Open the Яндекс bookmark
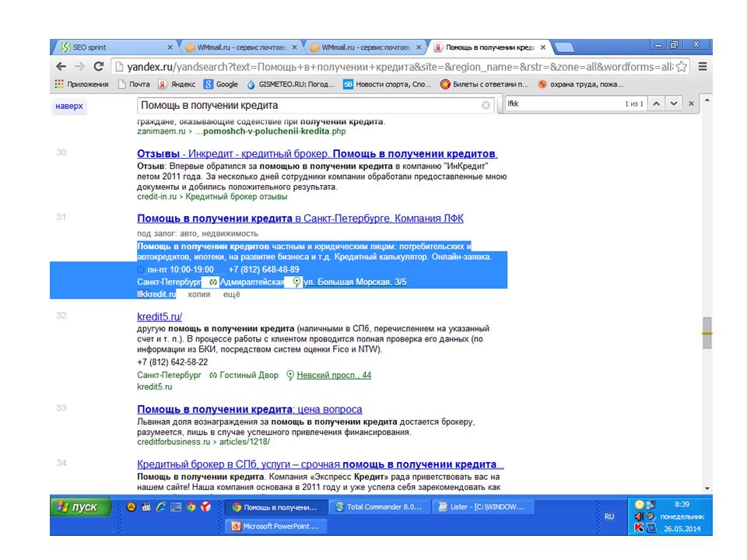The image size is (747, 560). 177,84
